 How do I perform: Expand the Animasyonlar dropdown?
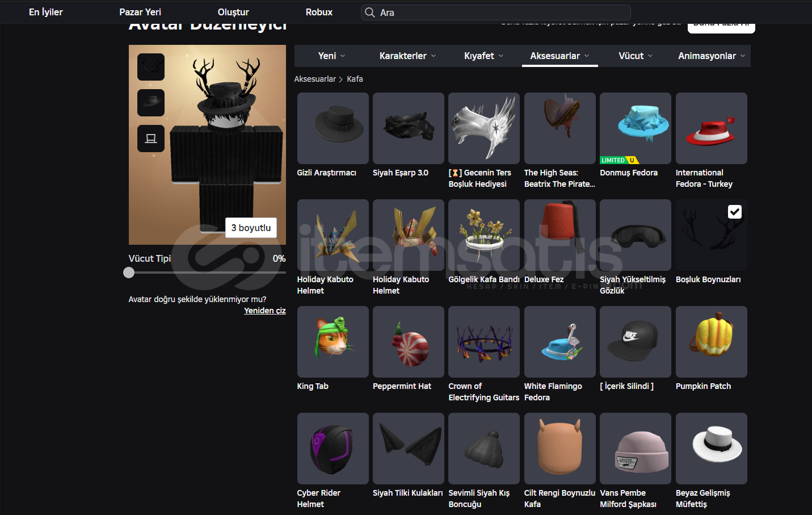click(x=712, y=56)
